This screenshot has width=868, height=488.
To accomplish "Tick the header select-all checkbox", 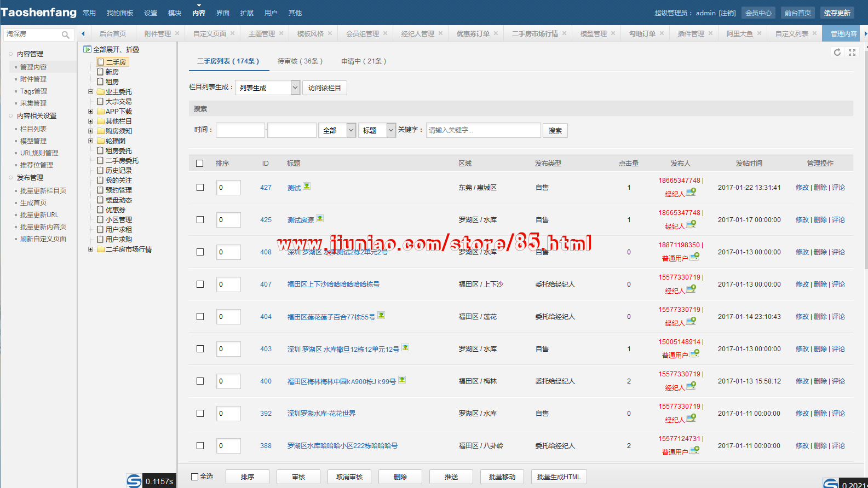I will (199, 164).
